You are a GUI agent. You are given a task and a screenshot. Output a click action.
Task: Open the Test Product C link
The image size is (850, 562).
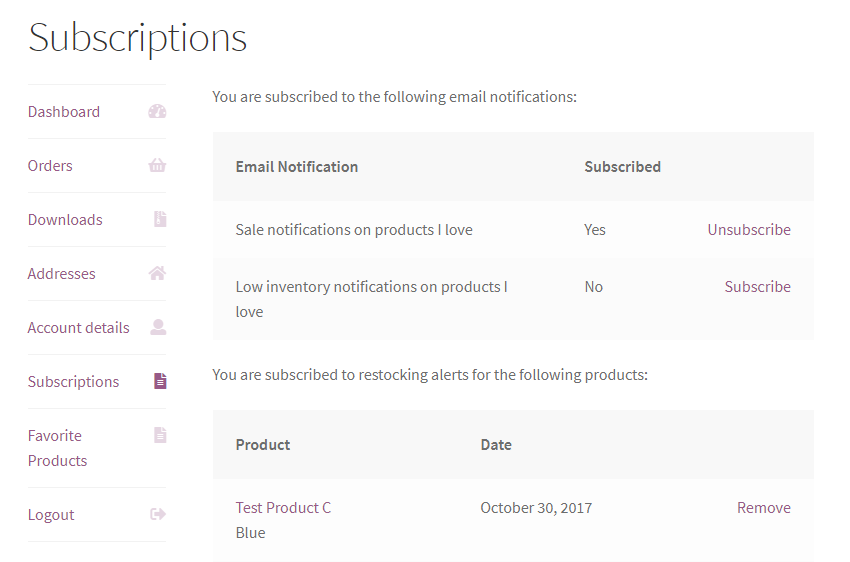(283, 508)
